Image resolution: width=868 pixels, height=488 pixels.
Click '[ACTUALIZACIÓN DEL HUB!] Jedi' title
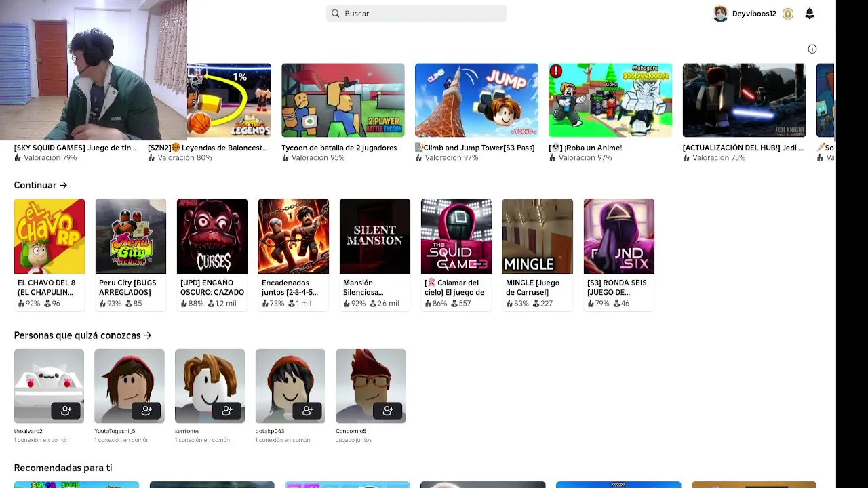743,148
